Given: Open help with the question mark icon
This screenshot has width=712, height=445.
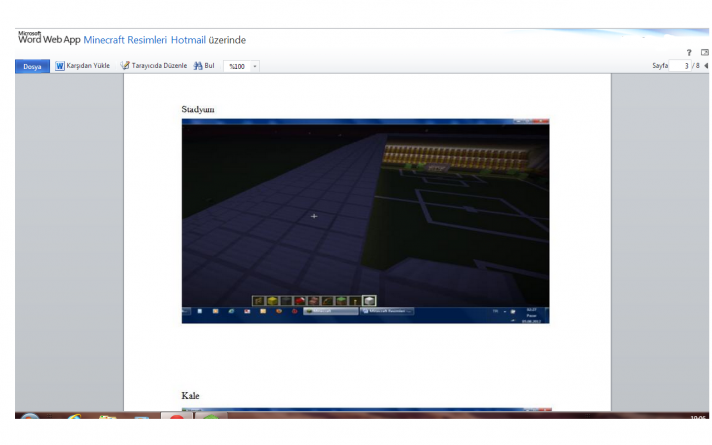Looking at the screenshot, I should coord(689,53).
